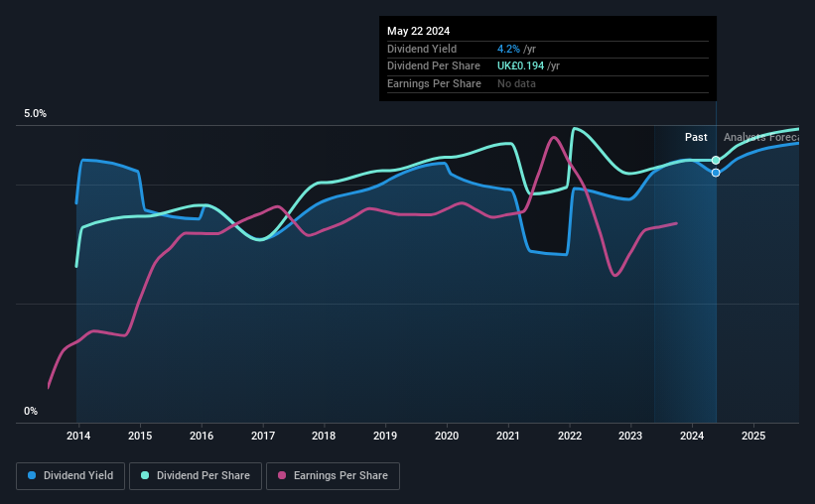Toggle the Dividend Yield legend button
Screen dimensions: 815x504
coord(70,476)
